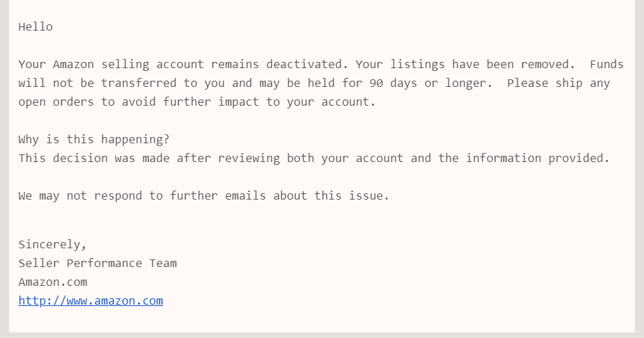Click the "Seller Performance Team" signature line
This screenshot has width=644, height=338.
(97, 264)
